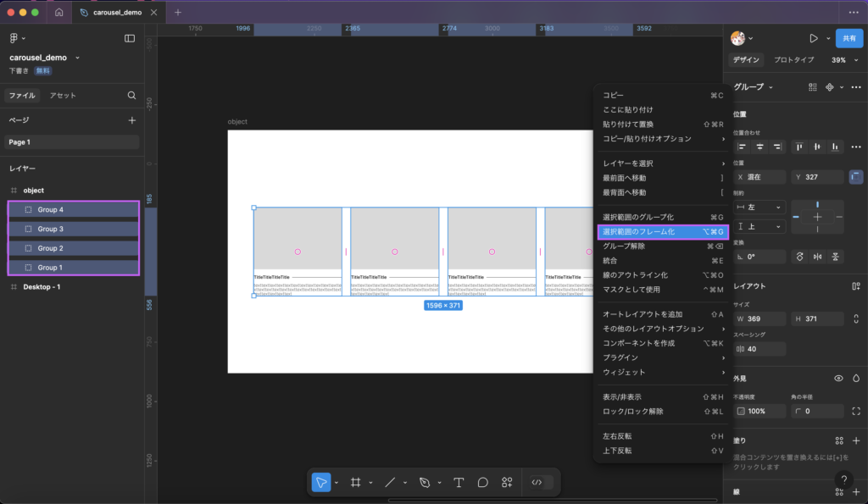Select the Move tool in bottom toolbar
Screen dimensions: 868x504
321,483
